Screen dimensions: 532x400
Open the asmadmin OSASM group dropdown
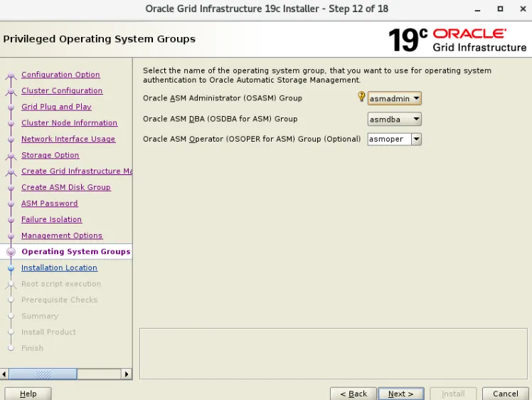click(394, 98)
